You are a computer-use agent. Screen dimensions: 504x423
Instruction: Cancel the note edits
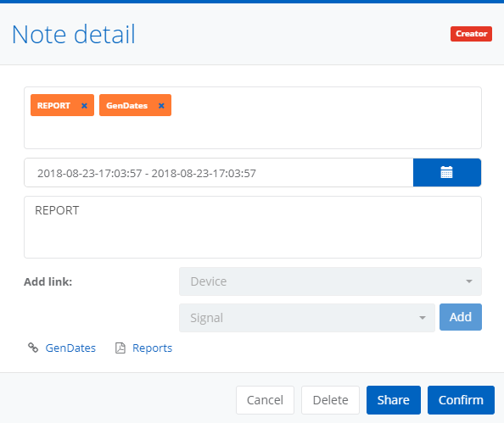[x=265, y=400]
